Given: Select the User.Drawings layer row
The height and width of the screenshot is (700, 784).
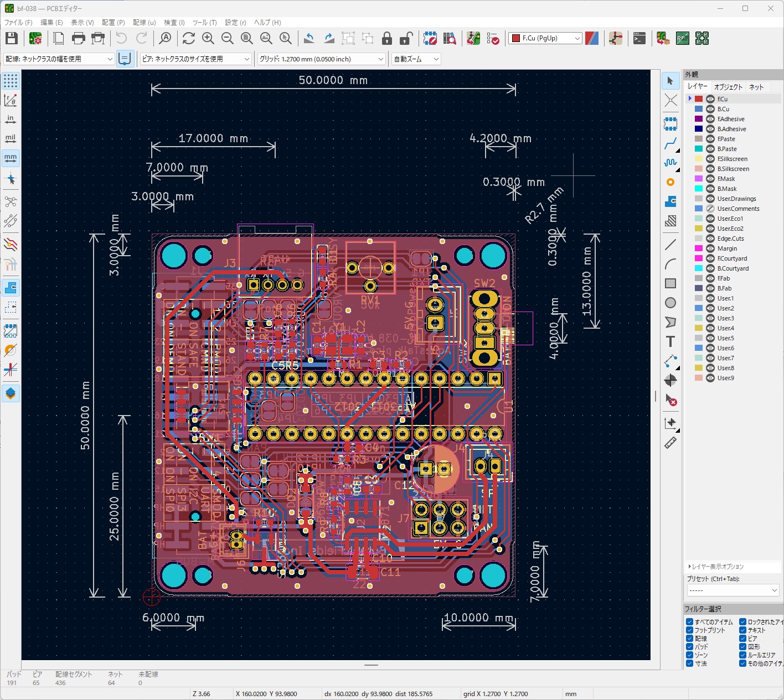Looking at the screenshot, I should click(736, 199).
